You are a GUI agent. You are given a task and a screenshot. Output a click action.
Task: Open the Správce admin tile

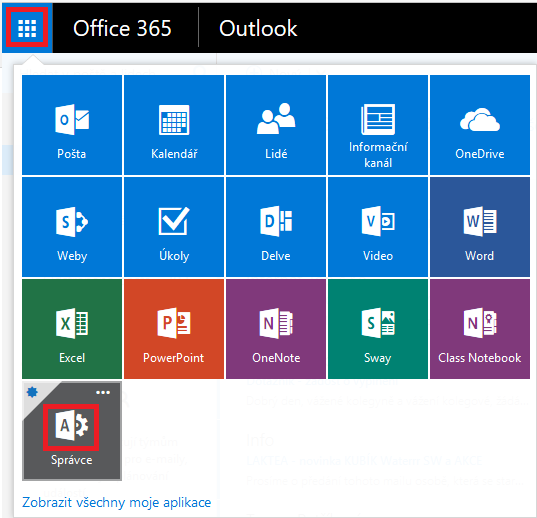tap(72, 431)
